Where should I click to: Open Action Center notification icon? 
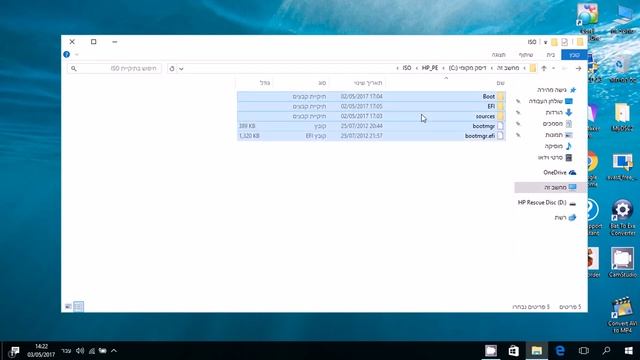pos(14,351)
